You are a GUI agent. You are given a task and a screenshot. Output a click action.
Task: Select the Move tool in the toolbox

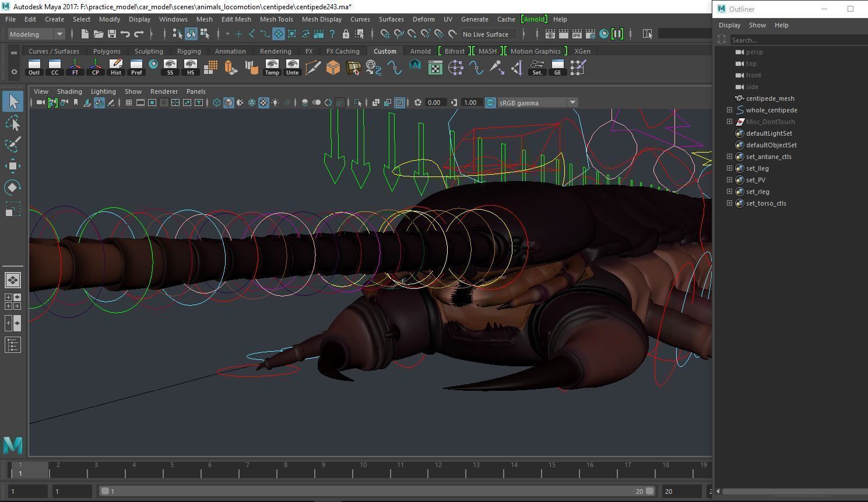[13, 166]
